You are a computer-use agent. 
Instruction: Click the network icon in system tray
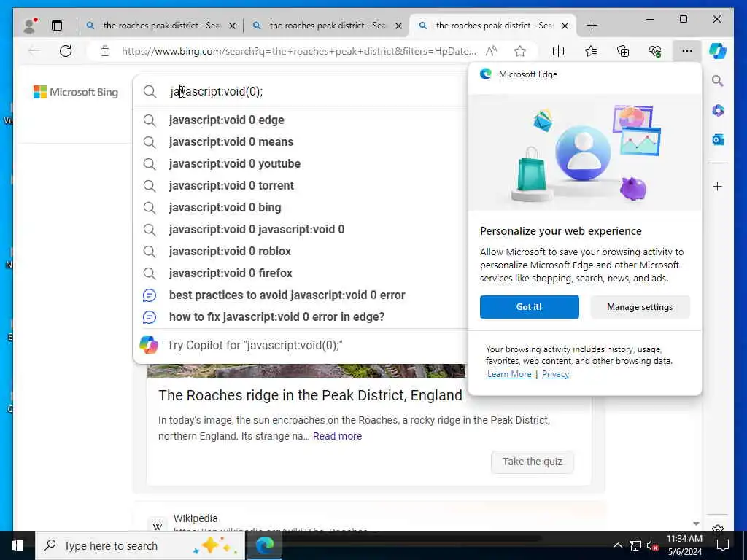[635, 545]
